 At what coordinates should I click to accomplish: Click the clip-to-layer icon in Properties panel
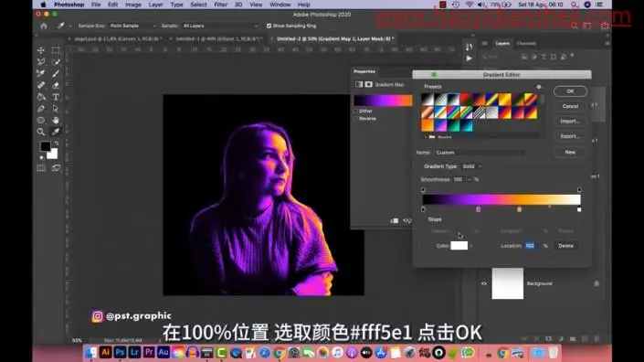(x=395, y=220)
